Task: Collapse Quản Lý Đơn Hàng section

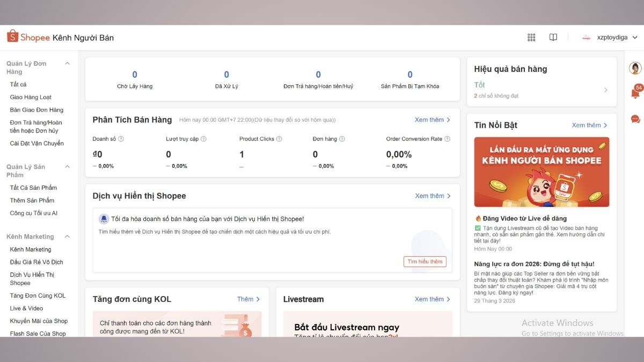Action: [x=68, y=64]
